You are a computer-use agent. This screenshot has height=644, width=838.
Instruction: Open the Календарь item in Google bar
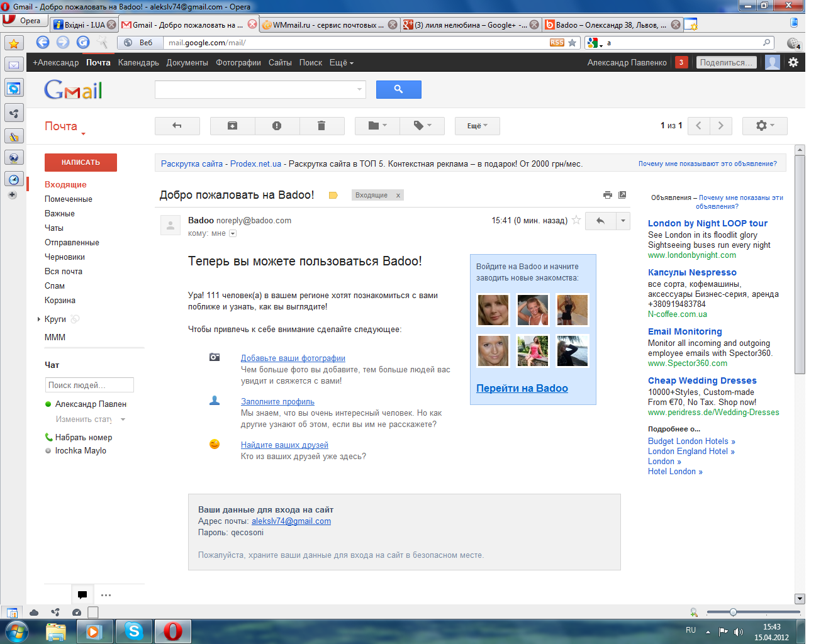[138, 62]
